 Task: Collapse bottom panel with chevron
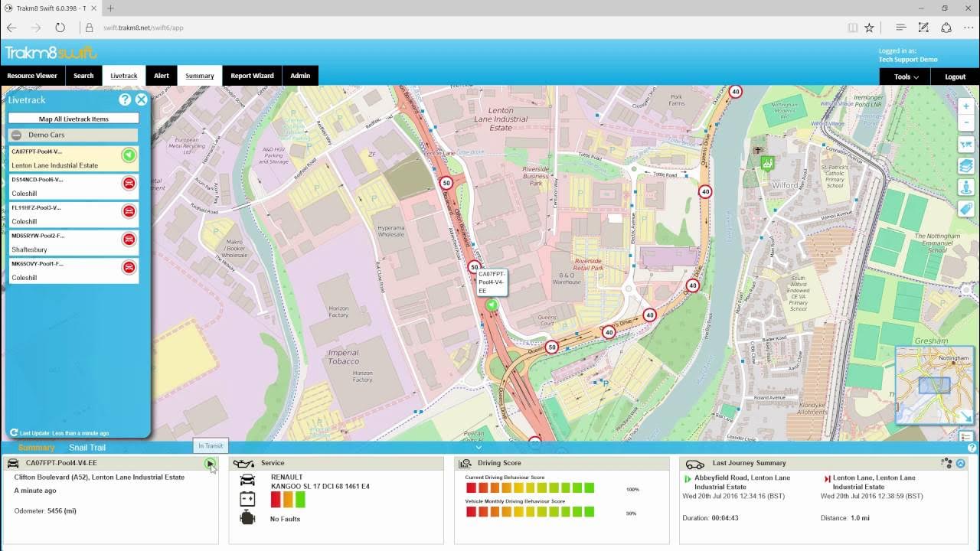tap(479, 448)
